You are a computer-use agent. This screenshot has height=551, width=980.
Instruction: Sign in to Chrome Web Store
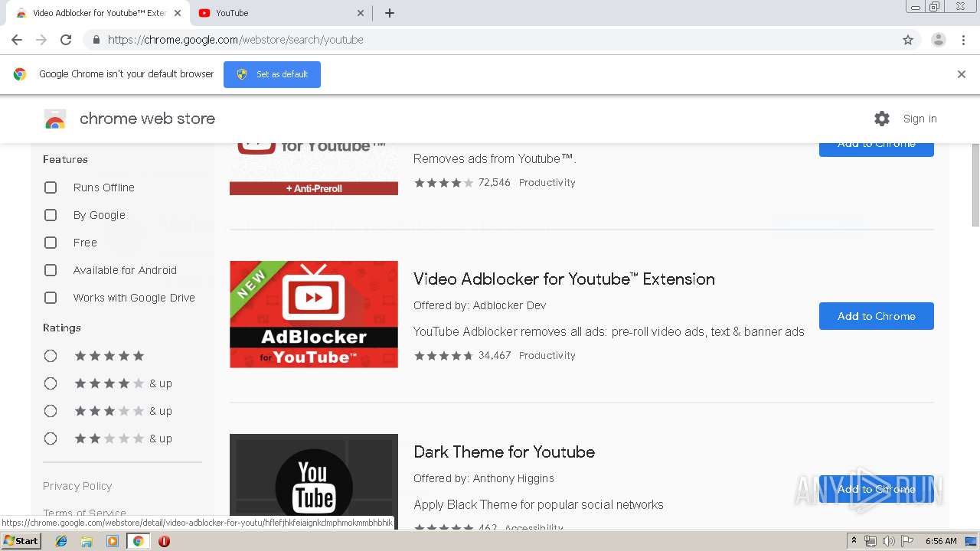[920, 119]
